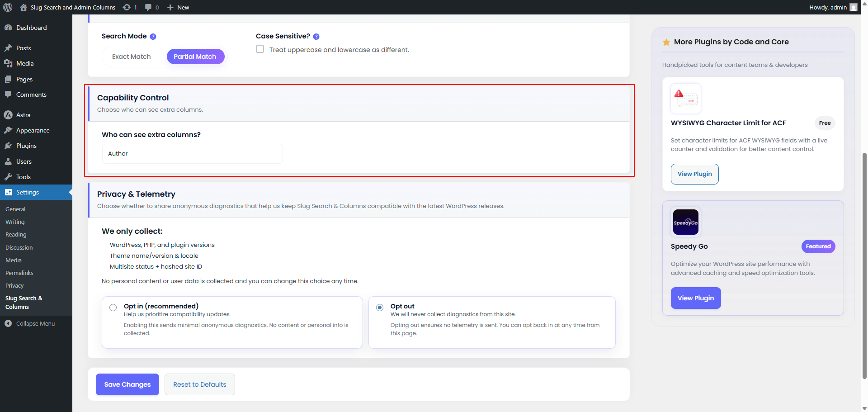Click the Search Mode help question icon
This screenshot has width=868, height=412.
pos(153,37)
